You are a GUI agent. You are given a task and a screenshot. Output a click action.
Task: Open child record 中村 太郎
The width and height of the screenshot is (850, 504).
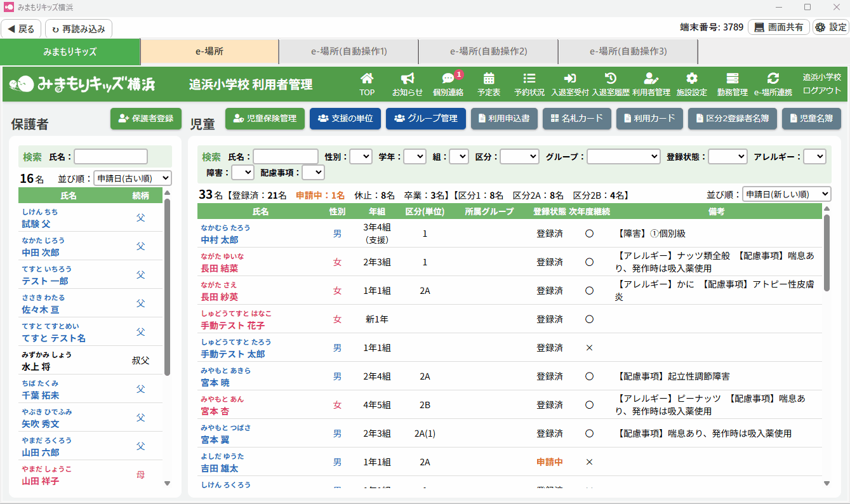pos(220,240)
